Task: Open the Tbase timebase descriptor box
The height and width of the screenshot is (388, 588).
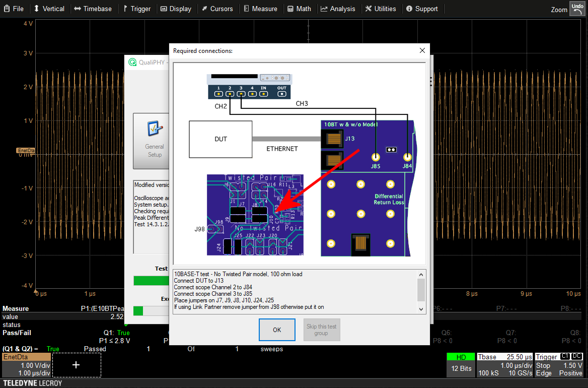Action: 504,365
